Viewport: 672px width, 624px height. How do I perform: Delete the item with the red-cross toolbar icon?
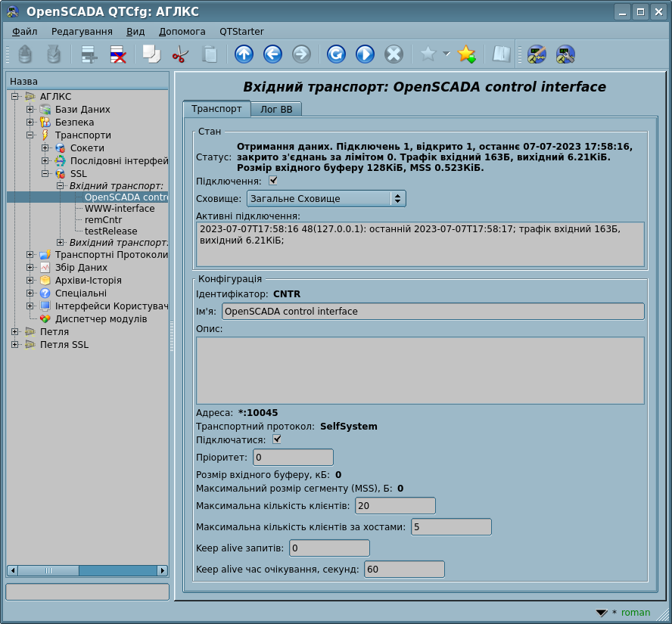118,54
